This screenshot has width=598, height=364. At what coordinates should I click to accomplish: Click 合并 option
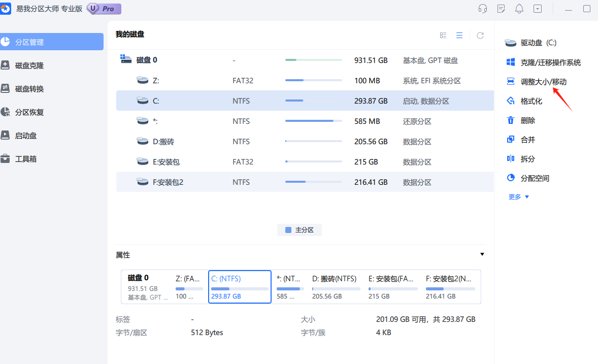[x=528, y=140]
